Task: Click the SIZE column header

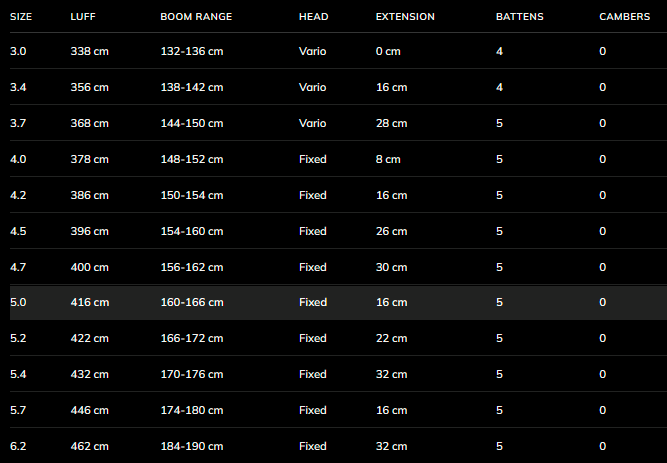Action: click(21, 17)
